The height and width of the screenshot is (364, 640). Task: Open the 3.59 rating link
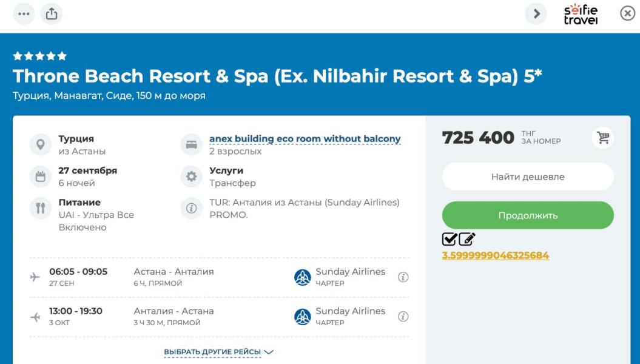(x=495, y=255)
